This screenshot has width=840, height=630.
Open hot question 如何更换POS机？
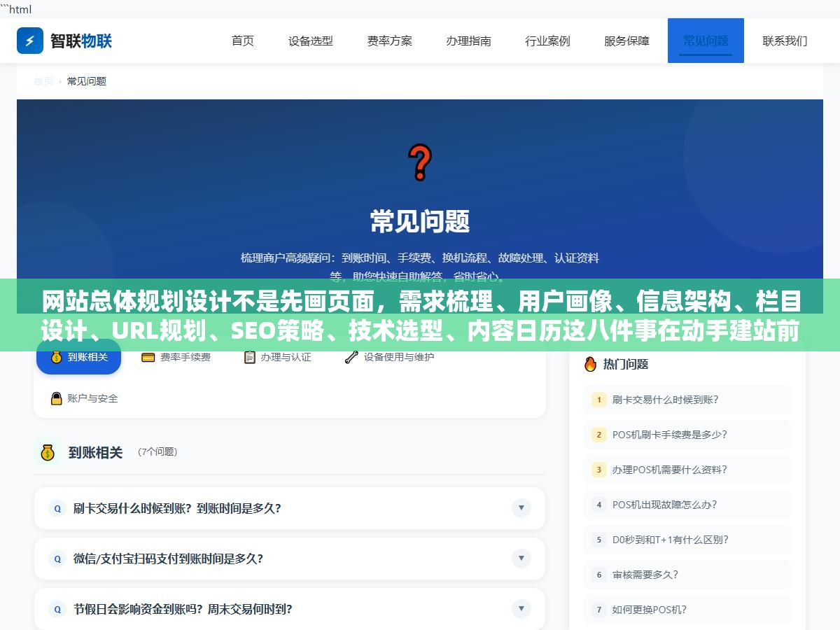coord(687,610)
